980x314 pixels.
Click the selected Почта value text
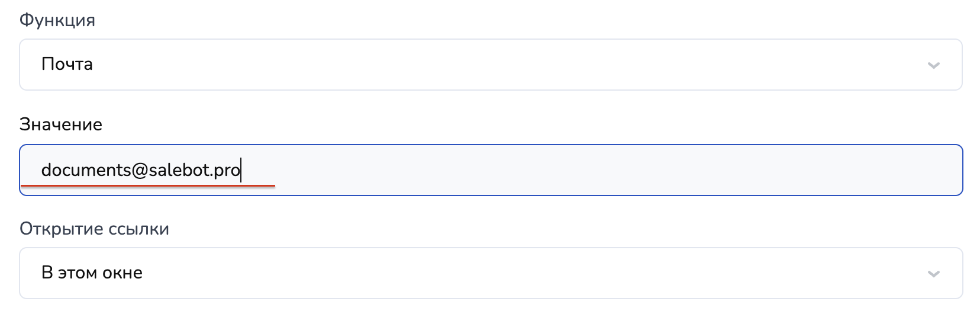[67, 64]
